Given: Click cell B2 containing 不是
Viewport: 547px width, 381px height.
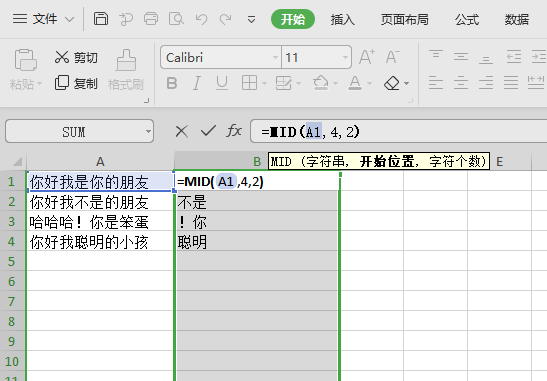Looking at the screenshot, I should [256, 202].
